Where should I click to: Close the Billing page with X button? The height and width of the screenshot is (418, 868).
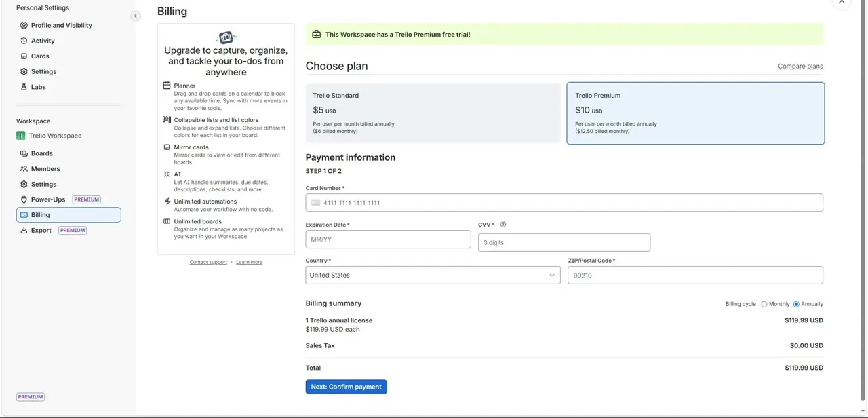[842, 3]
